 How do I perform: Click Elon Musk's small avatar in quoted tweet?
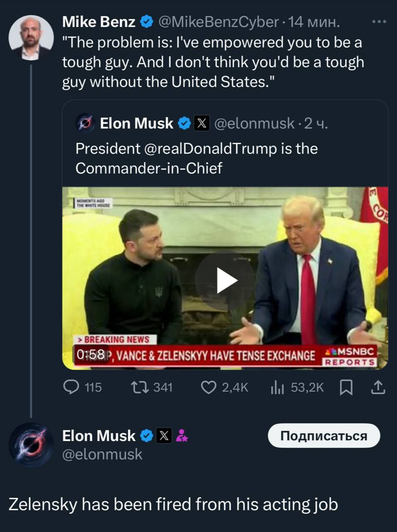pyautogui.click(x=86, y=123)
